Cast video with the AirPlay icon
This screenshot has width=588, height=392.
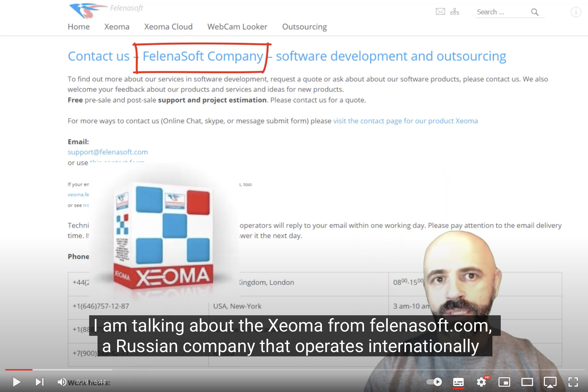pyautogui.click(x=550, y=382)
